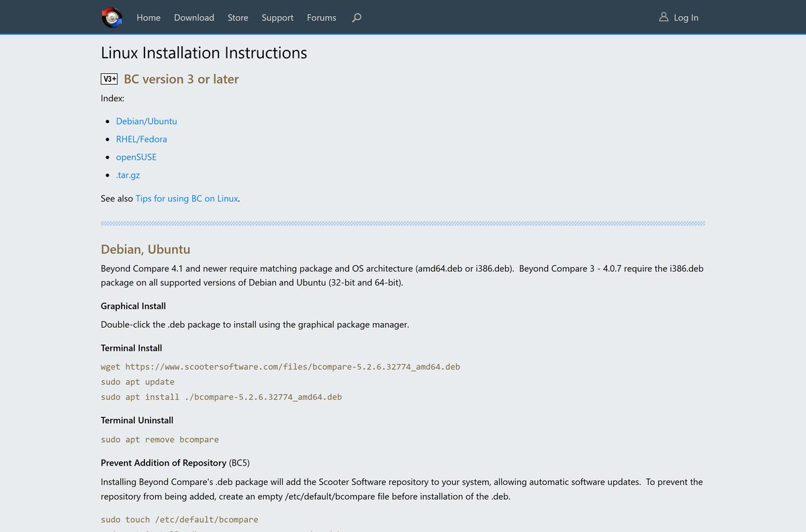Click the Debian, Ubuntu section heading

pyautogui.click(x=146, y=249)
